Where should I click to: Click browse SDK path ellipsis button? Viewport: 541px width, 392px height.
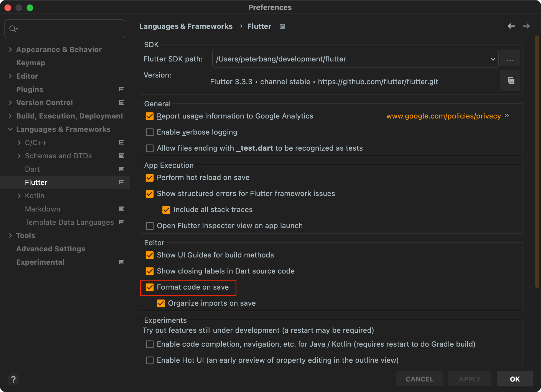[x=510, y=59]
